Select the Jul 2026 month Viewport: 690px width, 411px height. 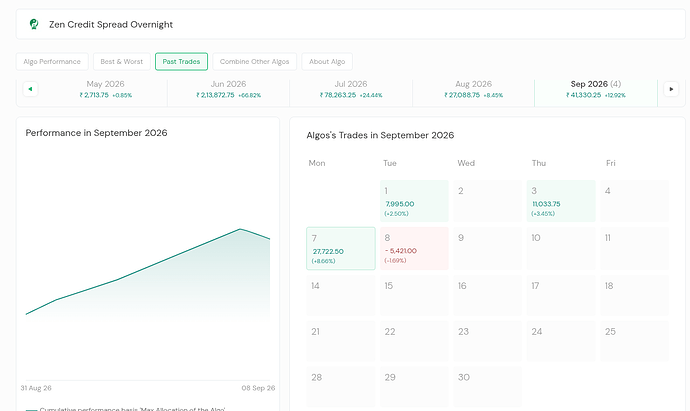click(x=351, y=89)
